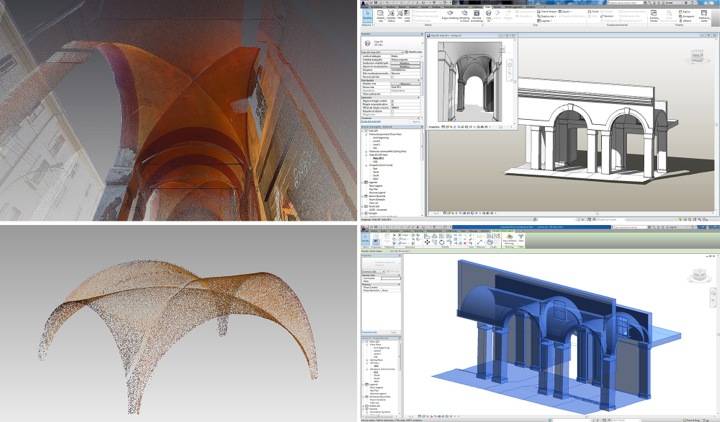Click the Move tool in lower Revit ribbon
720x422 pixels.
pos(427,242)
